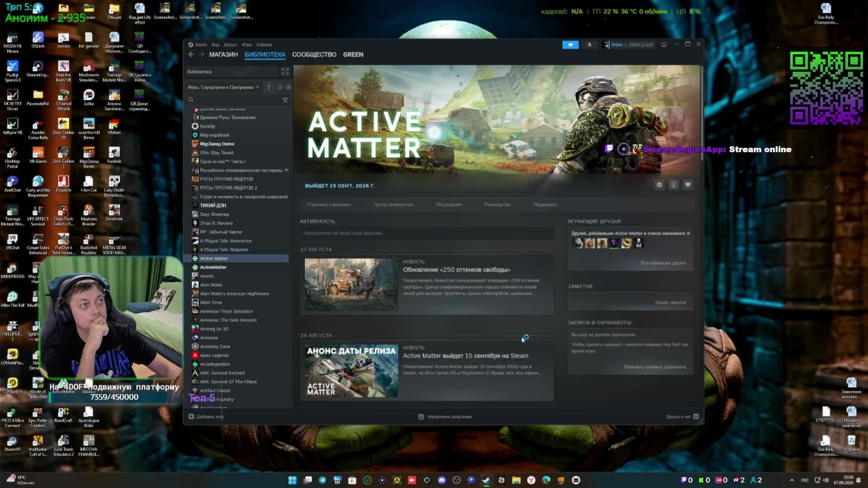Click the blue announcements megaphone icon in Steam
Viewport: 868px width, 488px height.
[x=571, y=45]
